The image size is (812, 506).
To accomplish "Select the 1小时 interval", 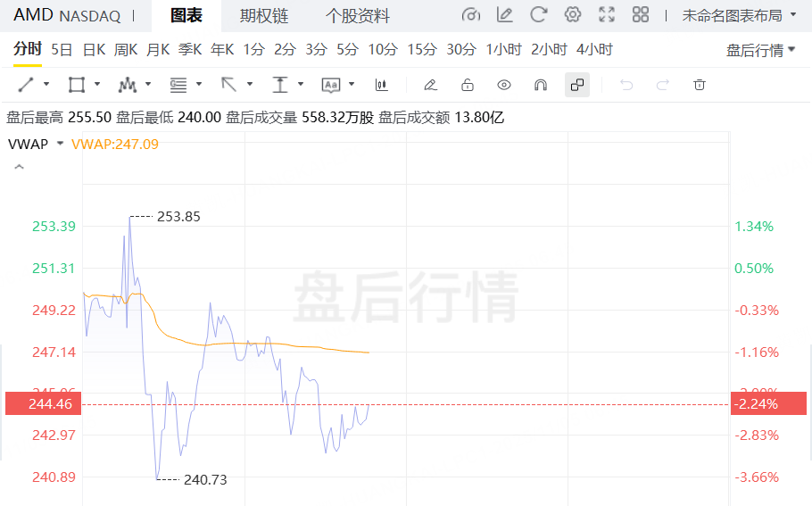I will point(503,50).
